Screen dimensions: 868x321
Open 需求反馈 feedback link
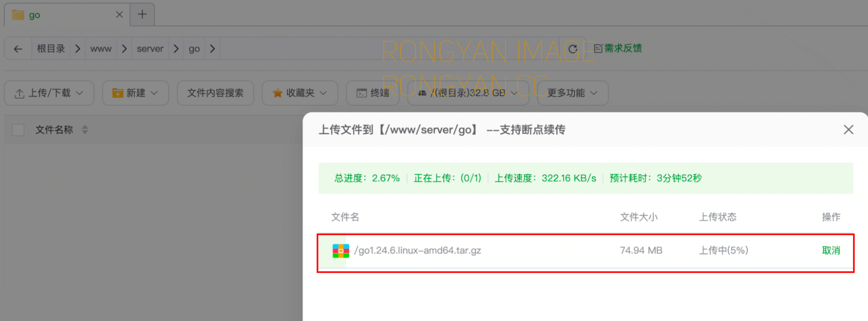tap(618, 48)
